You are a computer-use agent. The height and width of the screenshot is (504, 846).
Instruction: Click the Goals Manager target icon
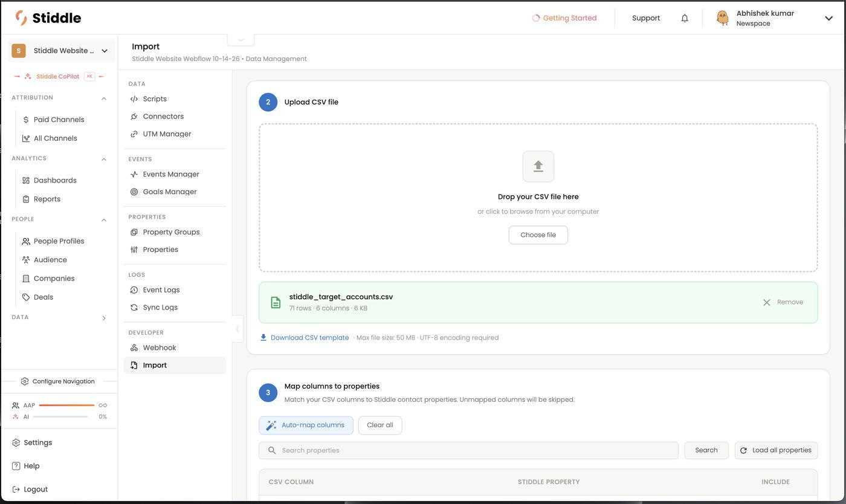(x=134, y=192)
